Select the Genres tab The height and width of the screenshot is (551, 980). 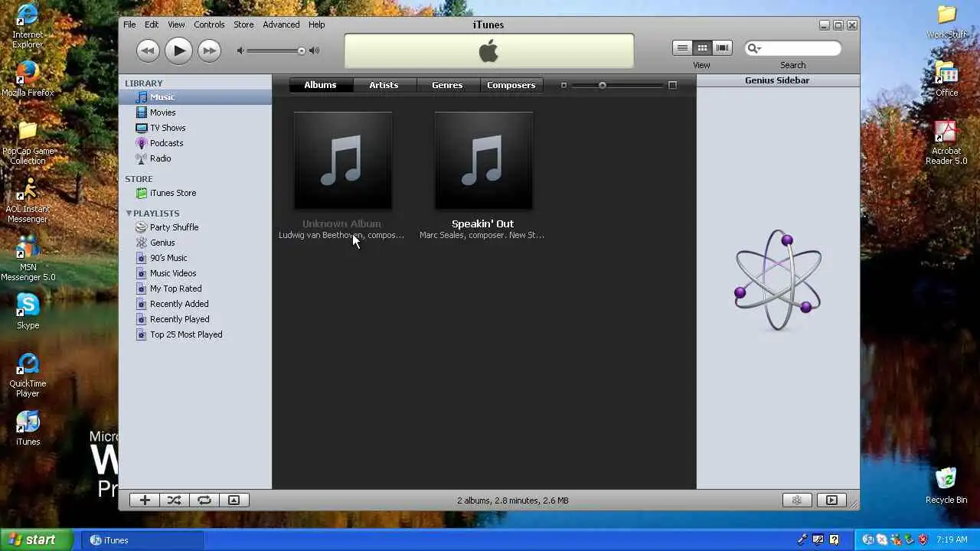447,85
